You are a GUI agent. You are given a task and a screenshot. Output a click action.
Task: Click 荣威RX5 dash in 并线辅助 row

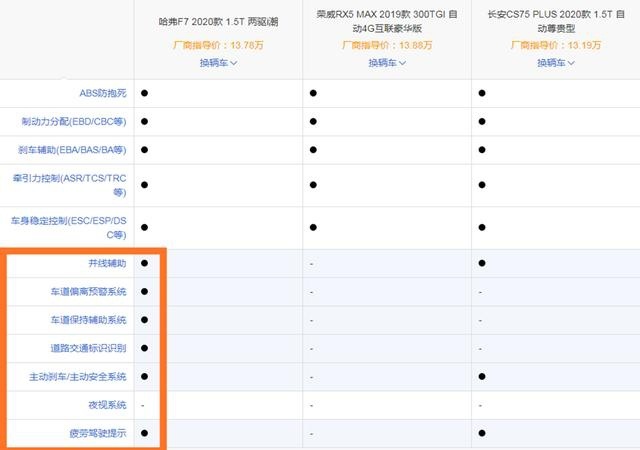click(311, 264)
